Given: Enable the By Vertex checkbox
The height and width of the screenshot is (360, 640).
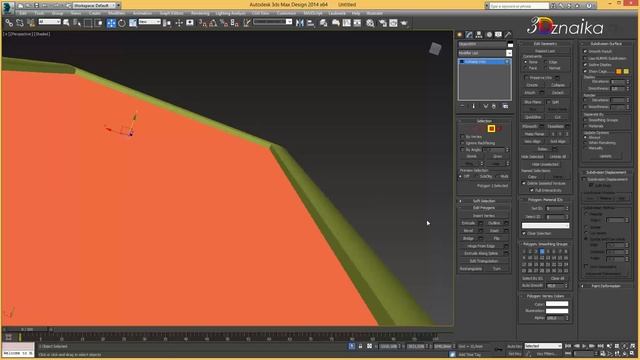Looking at the screenshot, I should [x=462, y=137].
